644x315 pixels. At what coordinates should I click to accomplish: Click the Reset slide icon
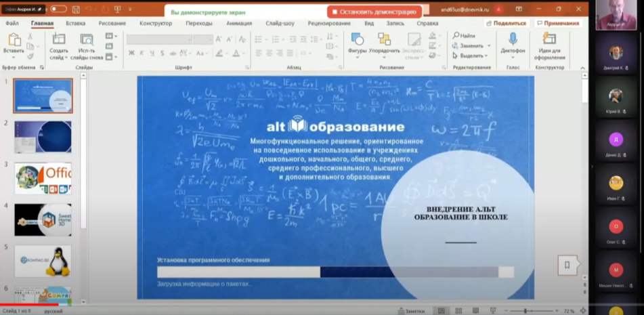click(x=109, y=46)
